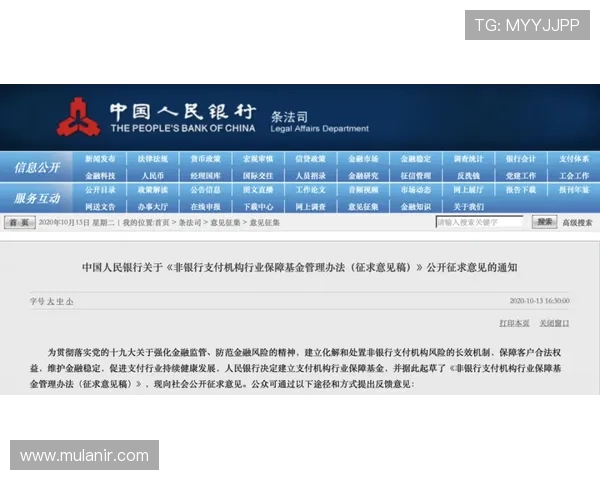This screenshot has width=600, height=480.
Task: Navigate to 市场动态
Action: [416, 190]
